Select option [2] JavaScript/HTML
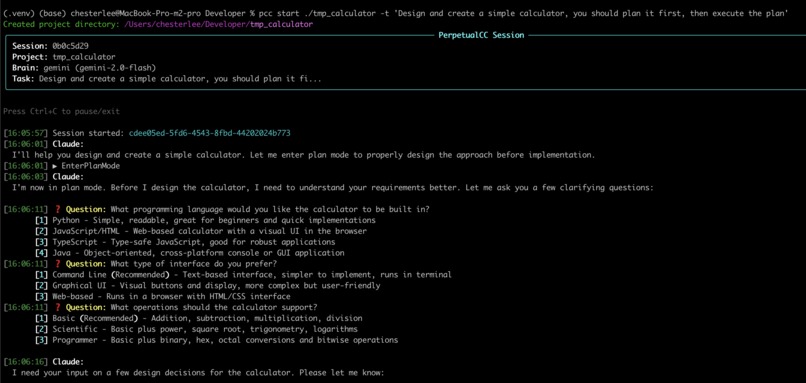Screen dimensions: 806x383 click(x=201, y=231)
